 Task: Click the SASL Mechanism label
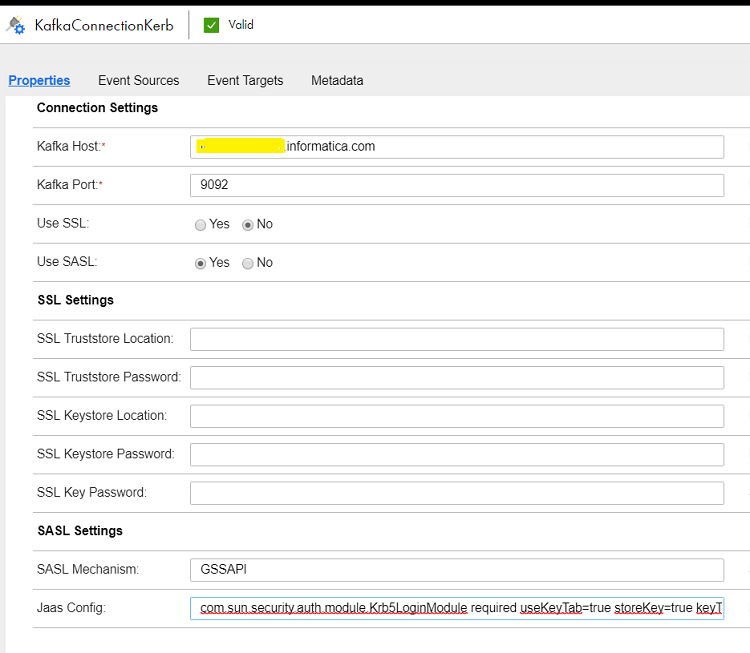pos(88,569)
